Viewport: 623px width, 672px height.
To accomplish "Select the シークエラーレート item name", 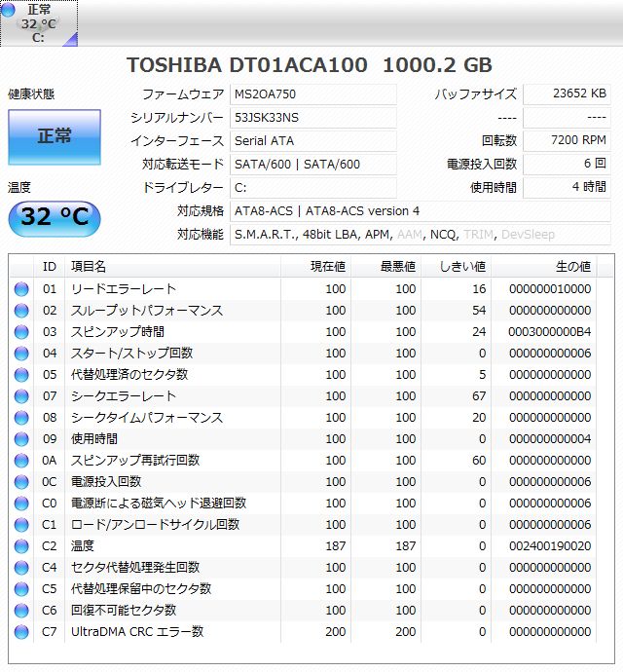I will (x=124, y=396).
